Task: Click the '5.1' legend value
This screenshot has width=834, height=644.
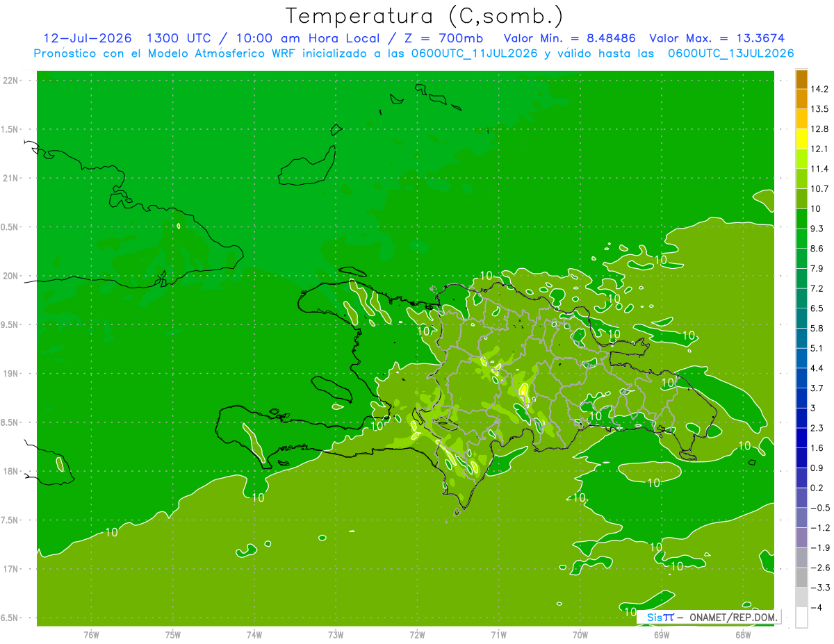Action: click(817, 348)
